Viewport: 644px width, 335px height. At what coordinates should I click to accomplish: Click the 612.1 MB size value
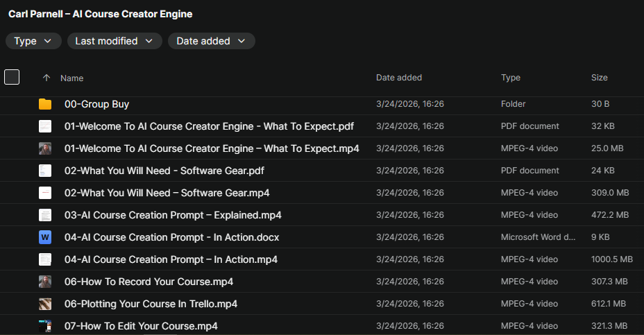(609, 303)
